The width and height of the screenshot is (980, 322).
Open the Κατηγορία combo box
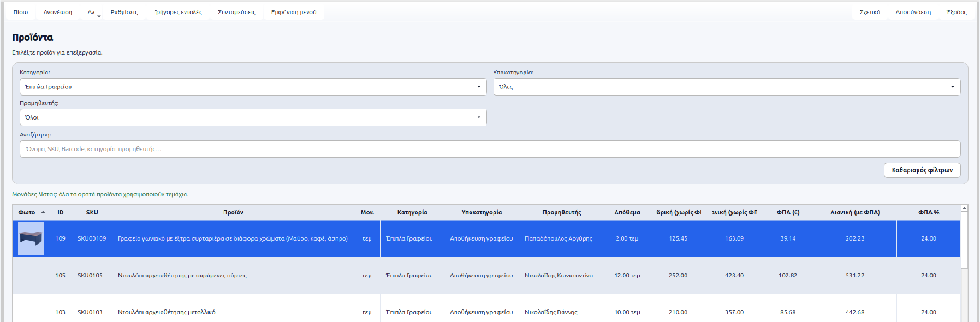click(x=253, y=87)
